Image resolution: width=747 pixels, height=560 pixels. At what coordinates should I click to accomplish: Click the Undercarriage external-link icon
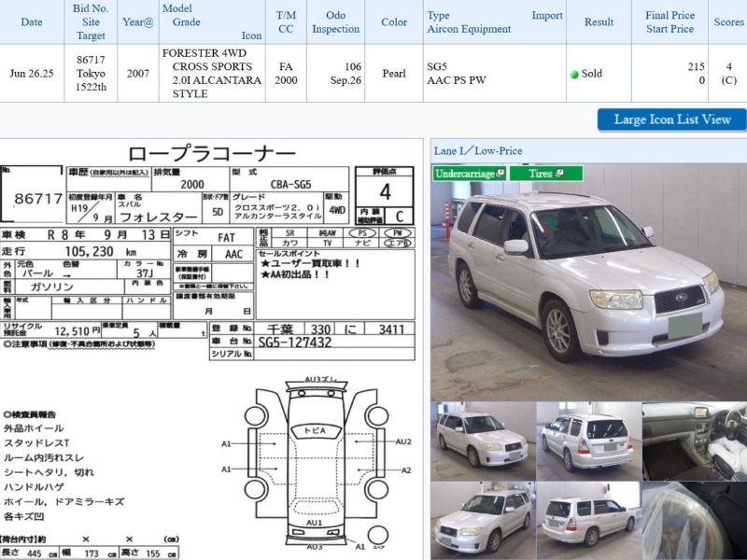500,174
